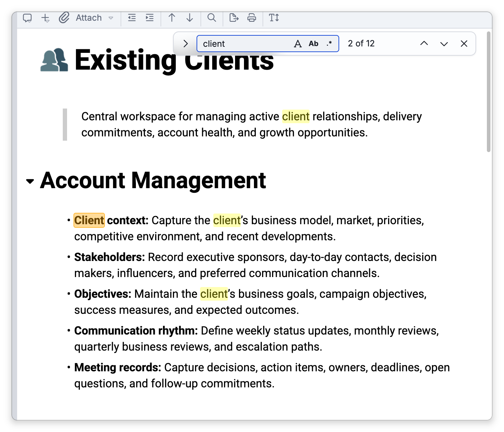Viewport: 504px width, 432px height.
Task: Click the highlighted 'Client' in 'Client context:'
Action: [89, 220]
